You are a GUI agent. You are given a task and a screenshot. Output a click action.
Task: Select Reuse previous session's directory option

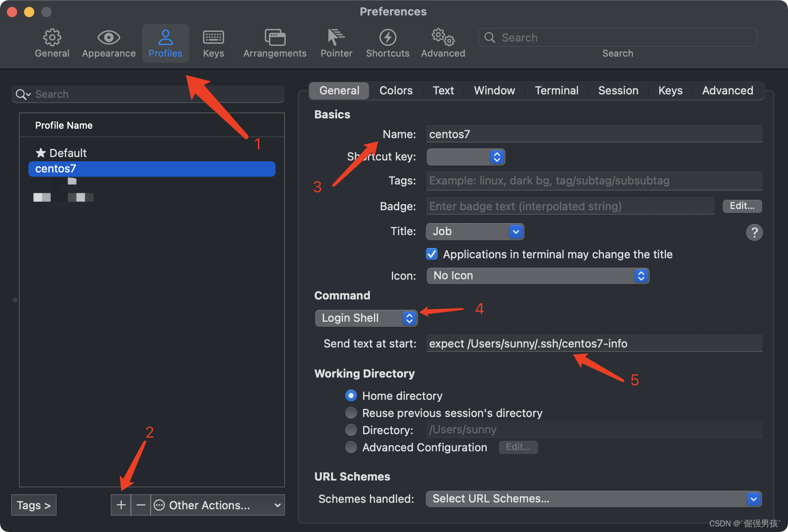[x=351, y=413]
